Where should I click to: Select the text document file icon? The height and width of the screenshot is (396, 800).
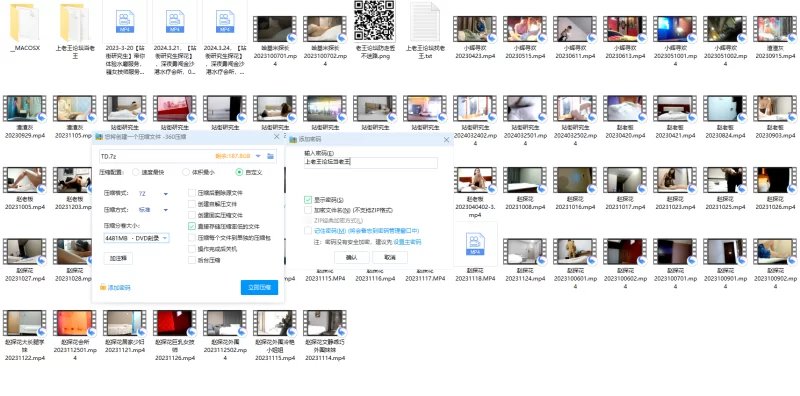tap(424, 22)
